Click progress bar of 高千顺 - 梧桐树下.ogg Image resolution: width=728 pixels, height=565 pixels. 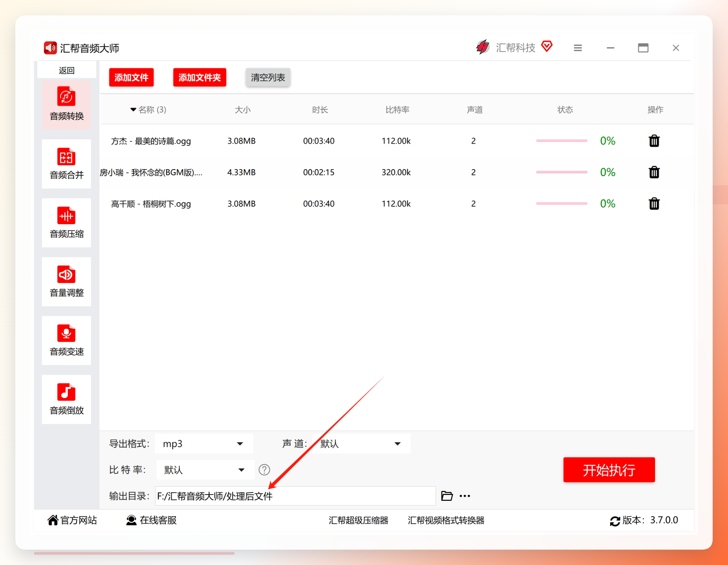(562, 204)
